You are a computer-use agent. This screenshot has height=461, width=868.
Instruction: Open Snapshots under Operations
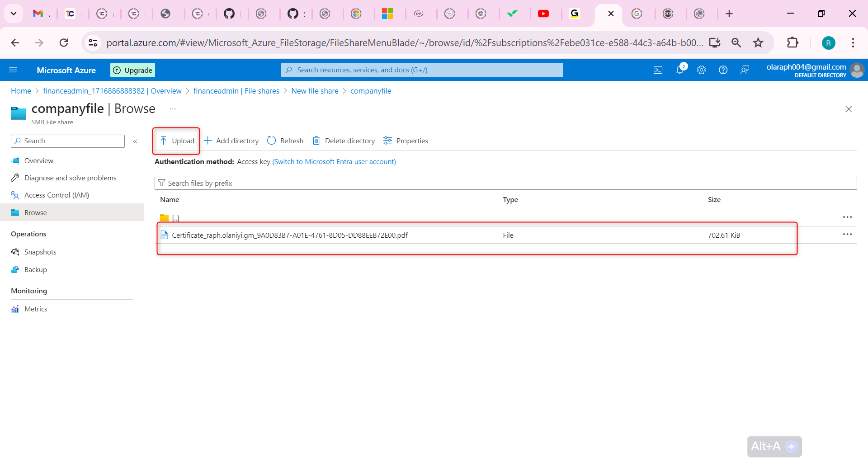point(40,252)
